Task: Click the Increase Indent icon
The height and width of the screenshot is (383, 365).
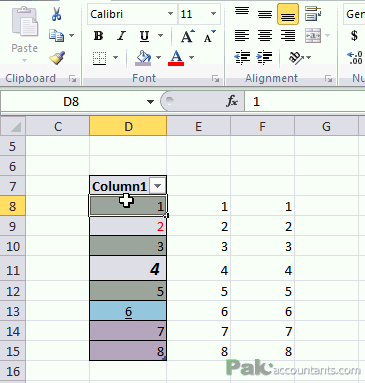Action: (264, 58)
